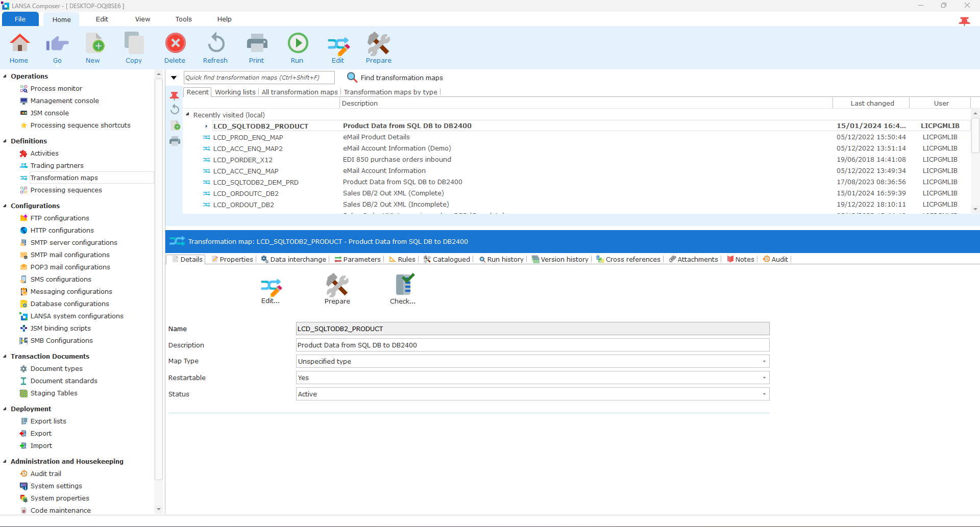The height and width of the screenshot is (527, 980).
Task: Click the red pin icon beside the list
Action: point(175,95)
